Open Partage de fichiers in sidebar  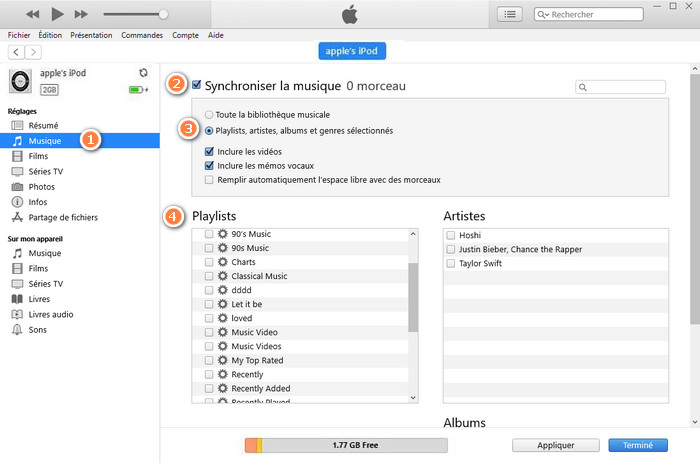(x=63, y=217)
